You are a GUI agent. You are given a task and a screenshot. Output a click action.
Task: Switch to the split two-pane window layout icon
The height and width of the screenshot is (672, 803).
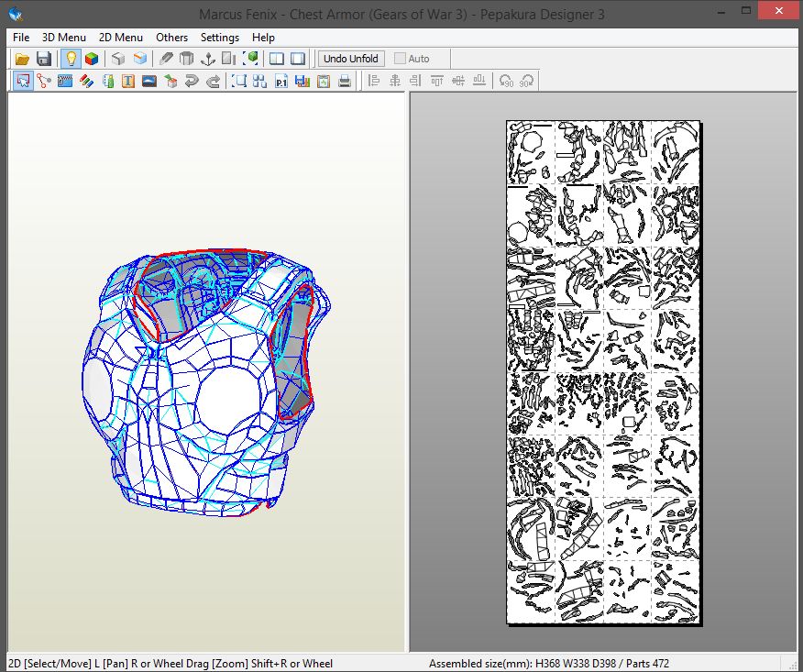277,59
